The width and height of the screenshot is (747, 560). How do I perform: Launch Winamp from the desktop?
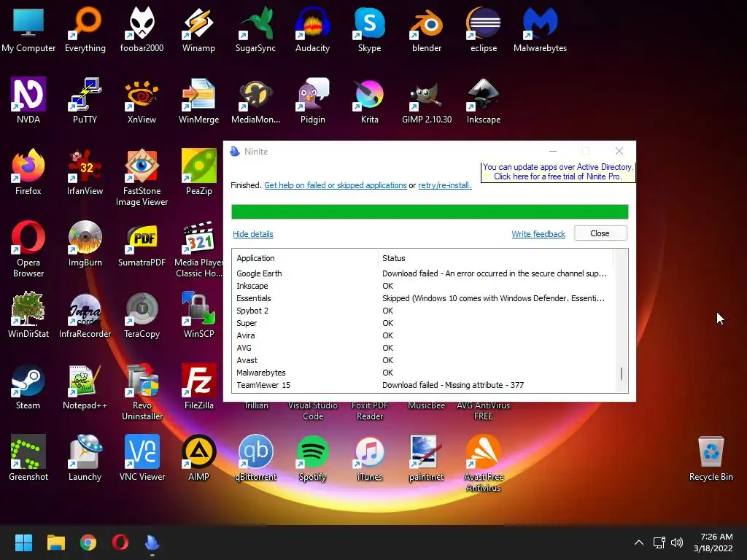coord(198,29)
